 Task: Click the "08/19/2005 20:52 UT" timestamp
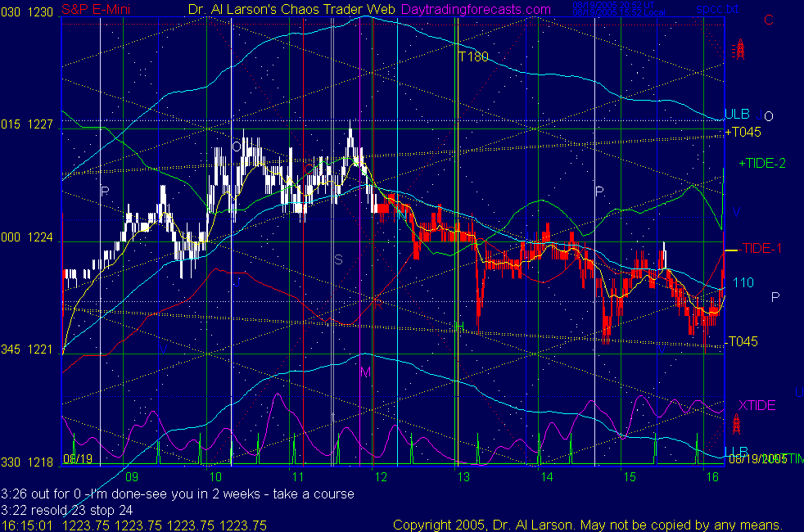[614, 5]
